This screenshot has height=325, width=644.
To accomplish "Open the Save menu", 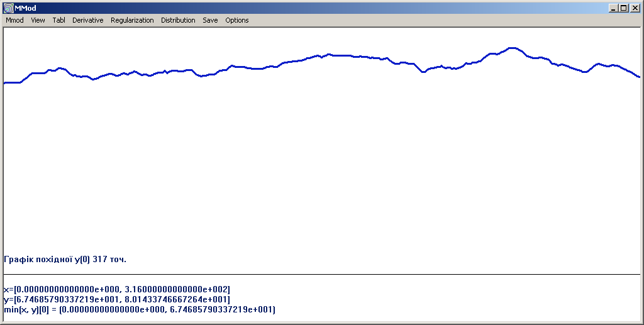I will (210, 20).
